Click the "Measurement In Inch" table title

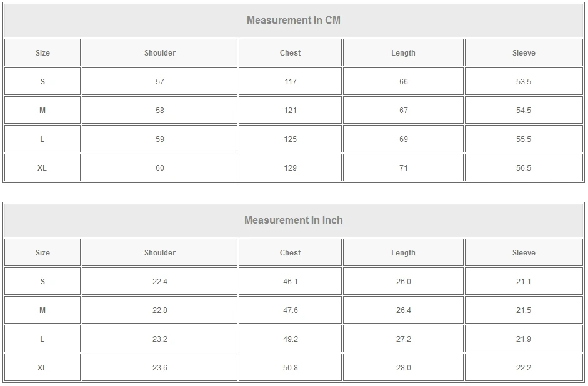294,220
